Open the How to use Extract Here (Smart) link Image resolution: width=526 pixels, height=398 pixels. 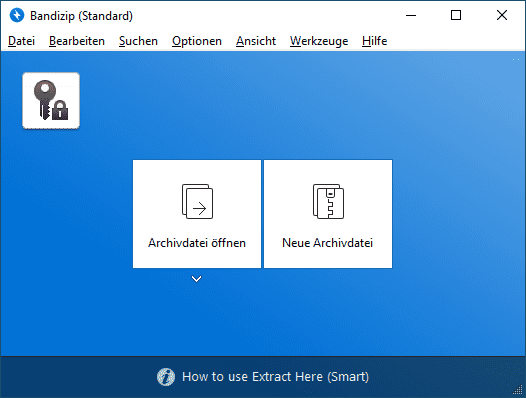click(x=275, y=377)
